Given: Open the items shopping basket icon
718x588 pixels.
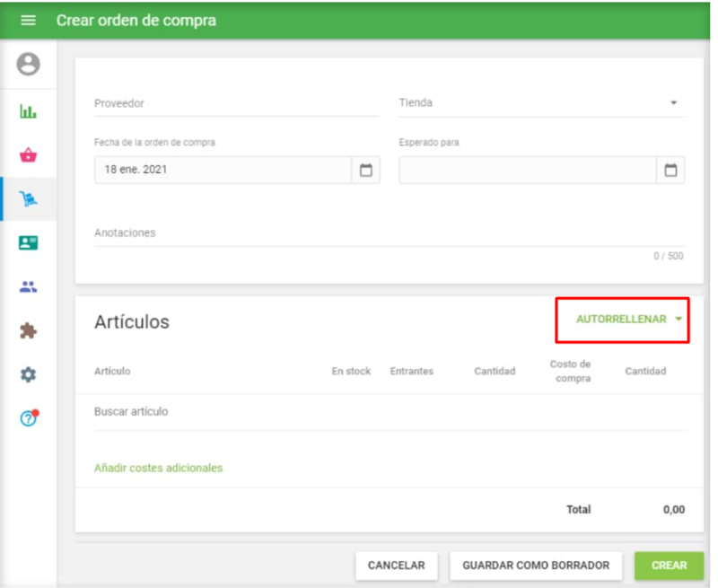Looking at the screenshot, I should tap(29, 155).
